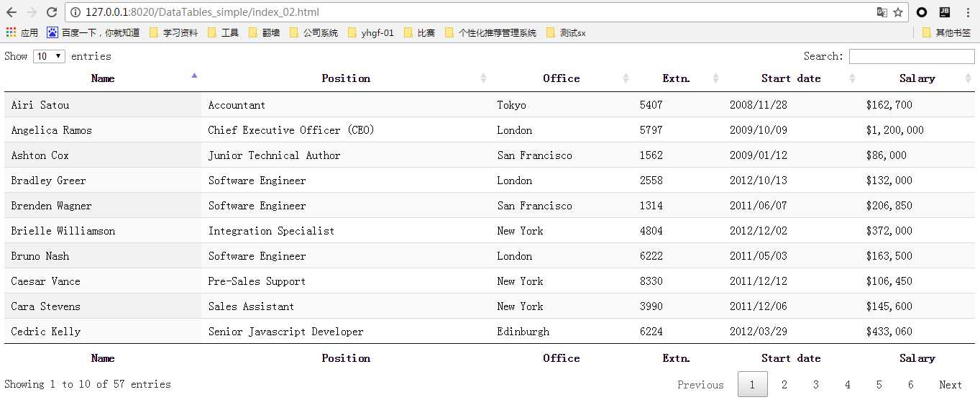Open the Chrome three-dot menu
Image resolution: width=980 pixels, height=405 pixels.
tap(966, 12)
